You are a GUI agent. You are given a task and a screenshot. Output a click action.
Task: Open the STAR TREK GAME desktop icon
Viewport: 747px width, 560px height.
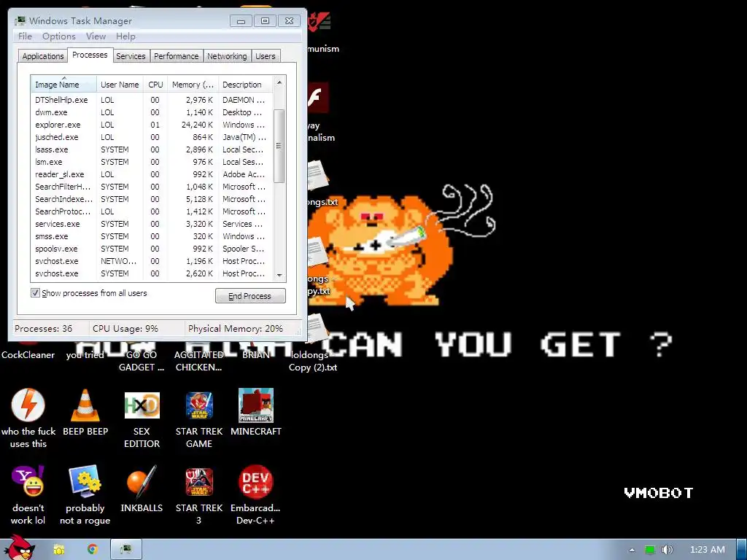click(x=199, y=418)
